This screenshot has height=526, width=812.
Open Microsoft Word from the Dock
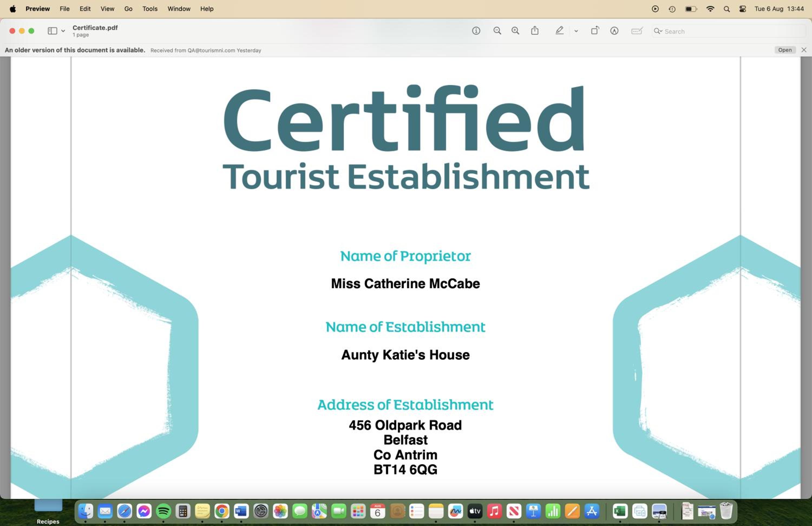pyautogui.click(x=241, y=511)
